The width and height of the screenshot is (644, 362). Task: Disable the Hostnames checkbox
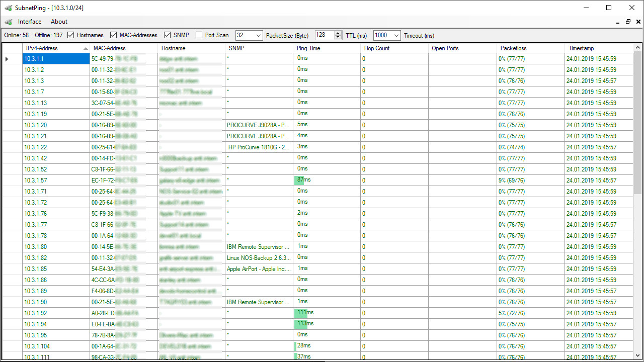click(x=71, y=35)
